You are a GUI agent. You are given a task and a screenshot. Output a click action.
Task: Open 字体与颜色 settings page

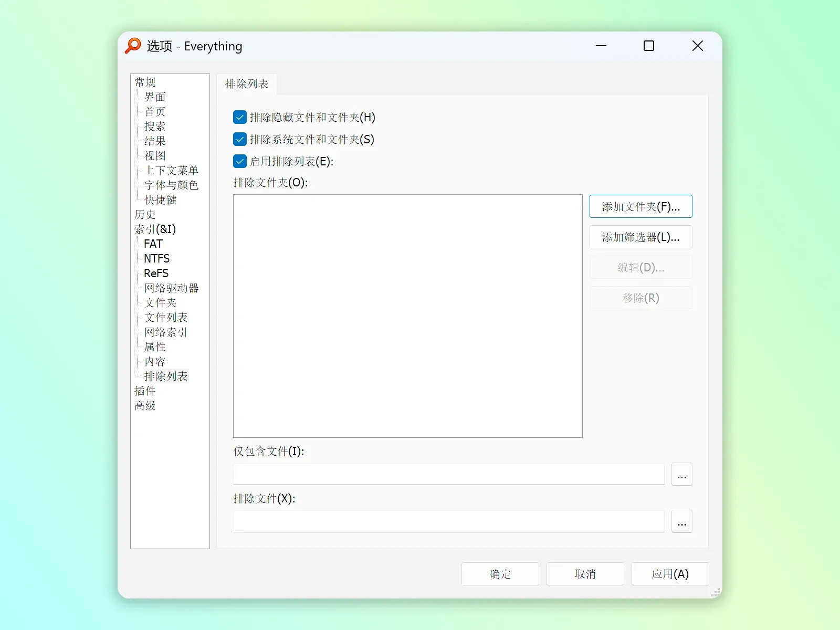(x=171, y=185)
